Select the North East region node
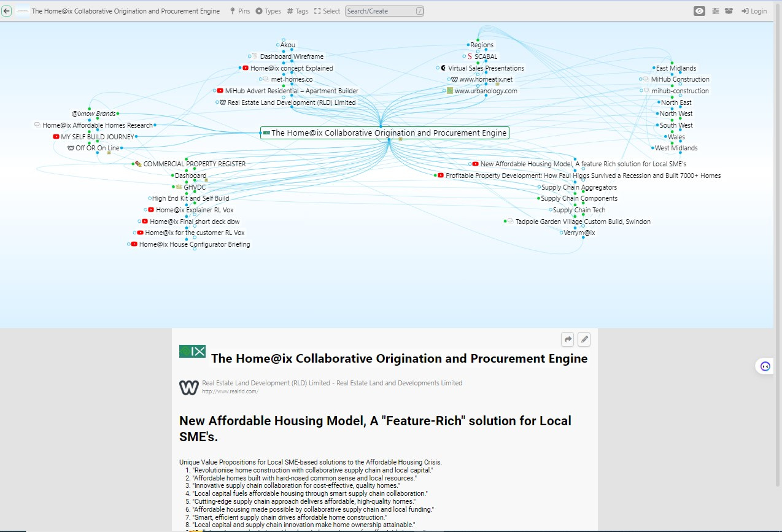This screenshot has height=532, width=782. tap(676, 102)
